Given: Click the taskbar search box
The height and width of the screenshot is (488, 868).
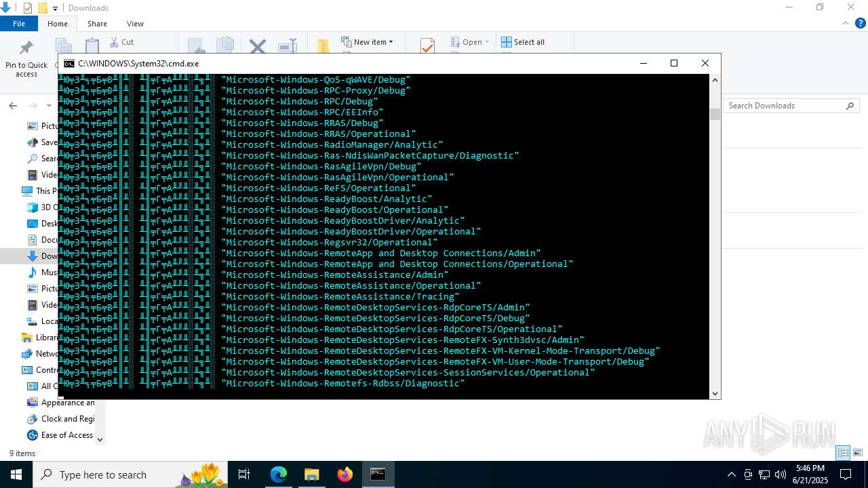Looking at the screenshot, I should pyautogui.click(x=130, y=474).
